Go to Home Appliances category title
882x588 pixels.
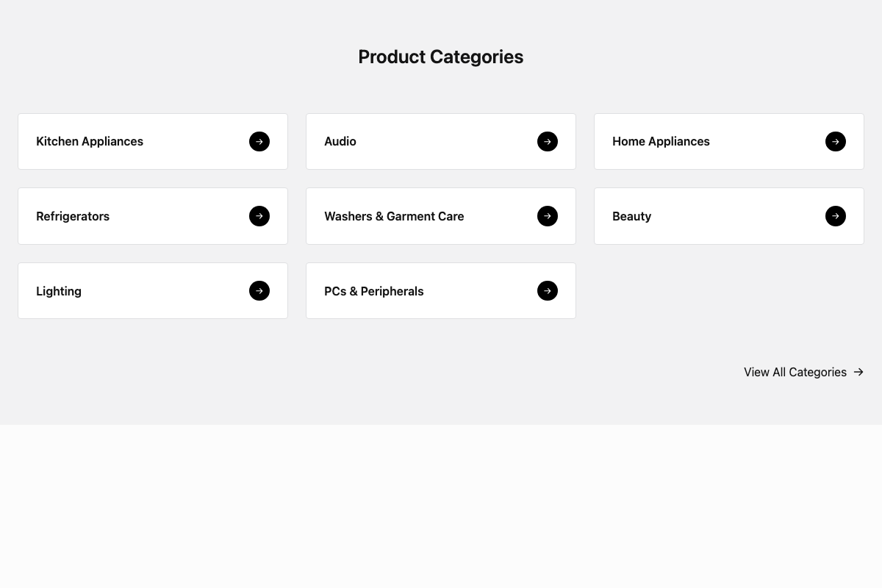tap(661, 141)
